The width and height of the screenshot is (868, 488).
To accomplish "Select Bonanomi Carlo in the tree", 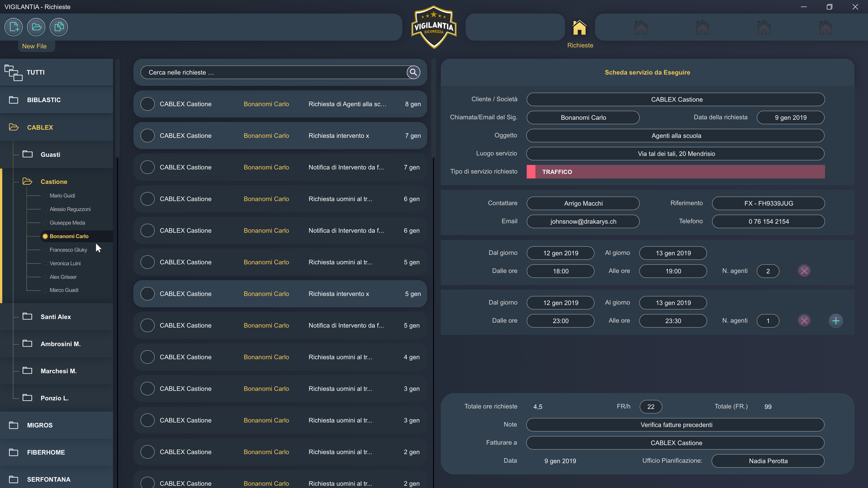I will coord(69,236).
